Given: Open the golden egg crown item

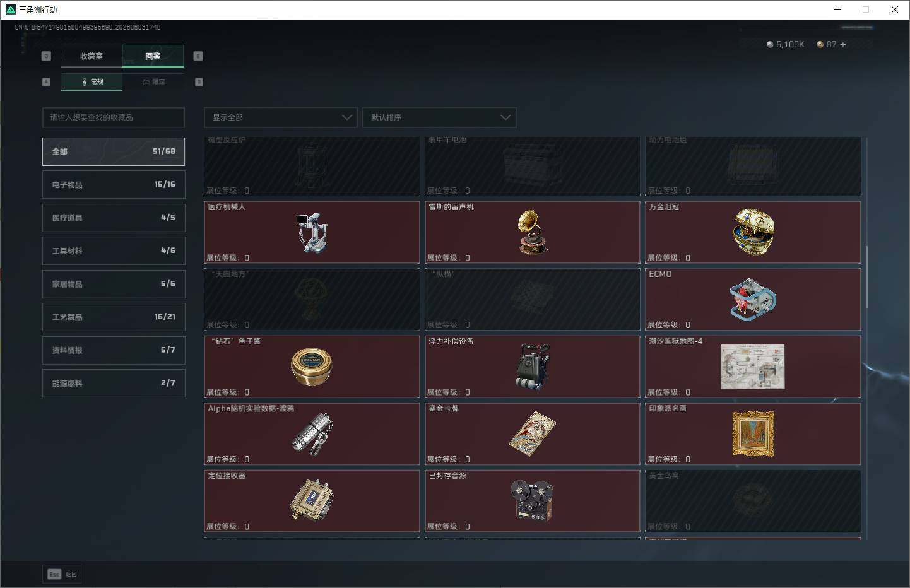Looking at the screenshot, I should point(753,232).
